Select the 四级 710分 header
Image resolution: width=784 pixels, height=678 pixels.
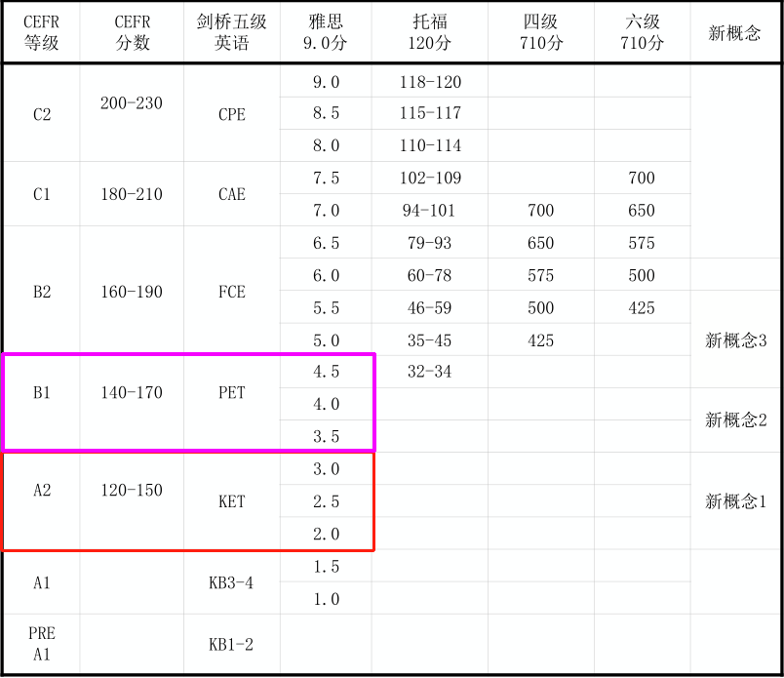(x=540, y=29)
